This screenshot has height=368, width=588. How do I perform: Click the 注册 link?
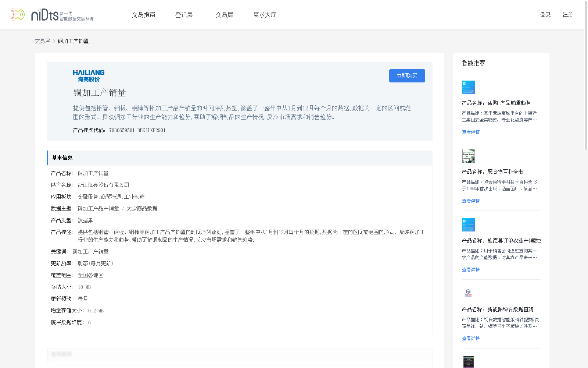(x=568, y=15)
